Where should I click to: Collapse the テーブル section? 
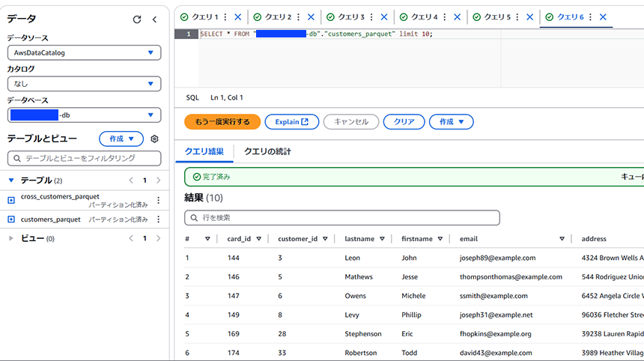pos(11,180)
